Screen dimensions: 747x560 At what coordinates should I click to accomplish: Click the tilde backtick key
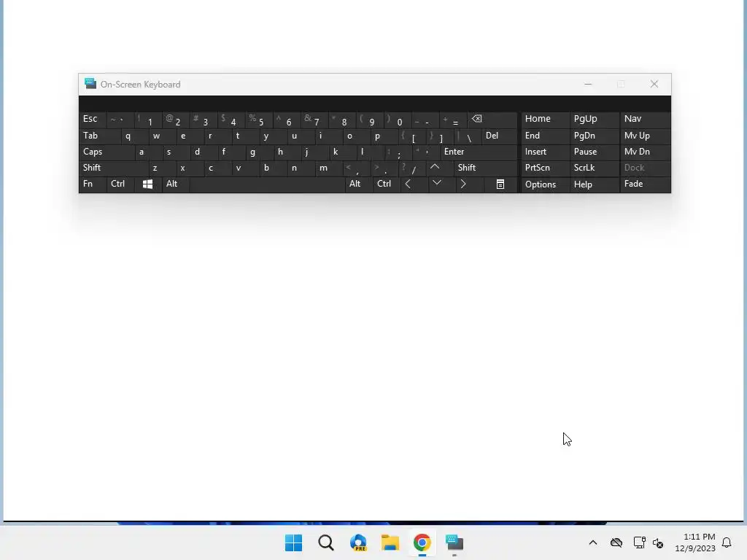121,119
